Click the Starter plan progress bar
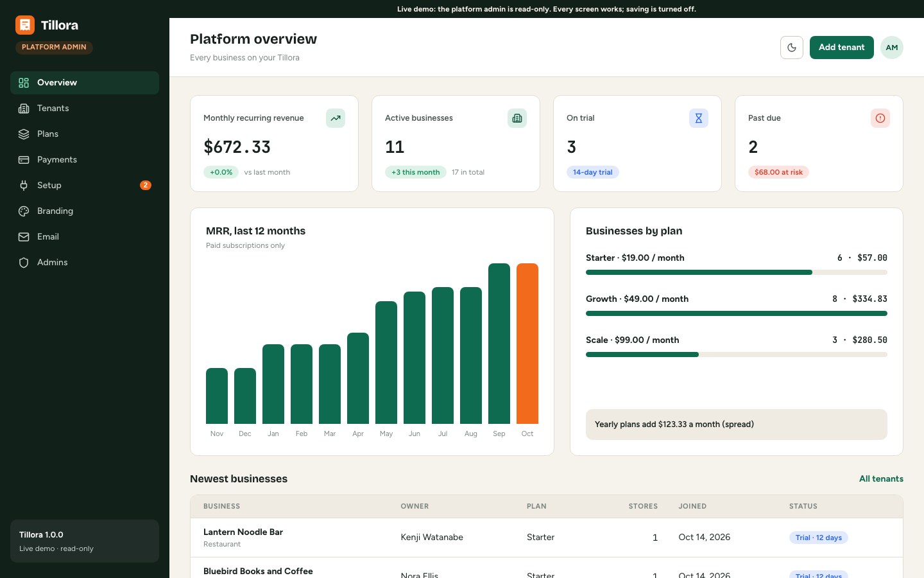Image resolution: width=924 pixels, height=578 pixels. tap(737, 272)
